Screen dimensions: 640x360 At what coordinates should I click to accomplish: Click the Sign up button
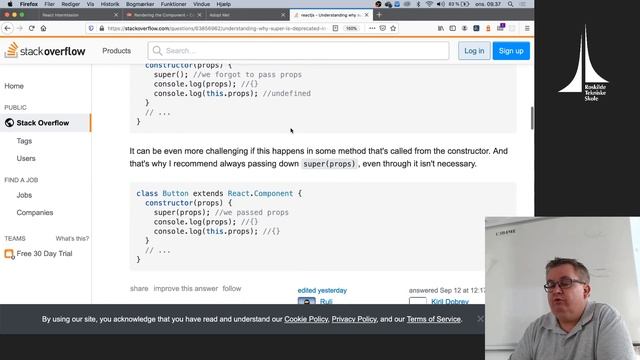pos(511,51)
